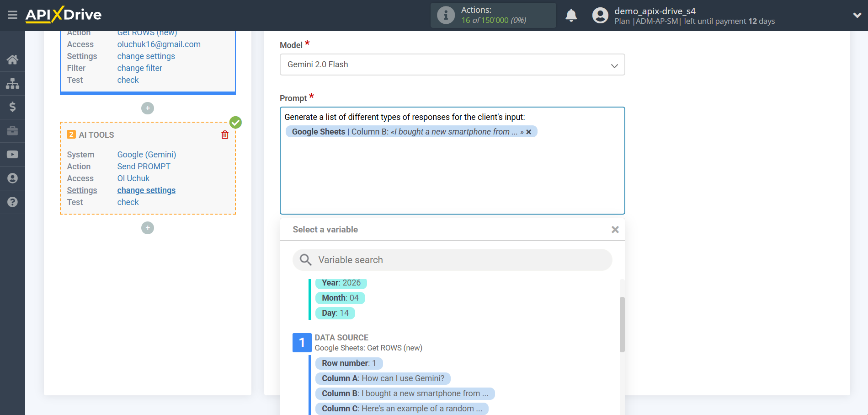The image size is (868, 415).
Task: Add a step with the plus icon below AI TOOLS
Action: point(147,228)
